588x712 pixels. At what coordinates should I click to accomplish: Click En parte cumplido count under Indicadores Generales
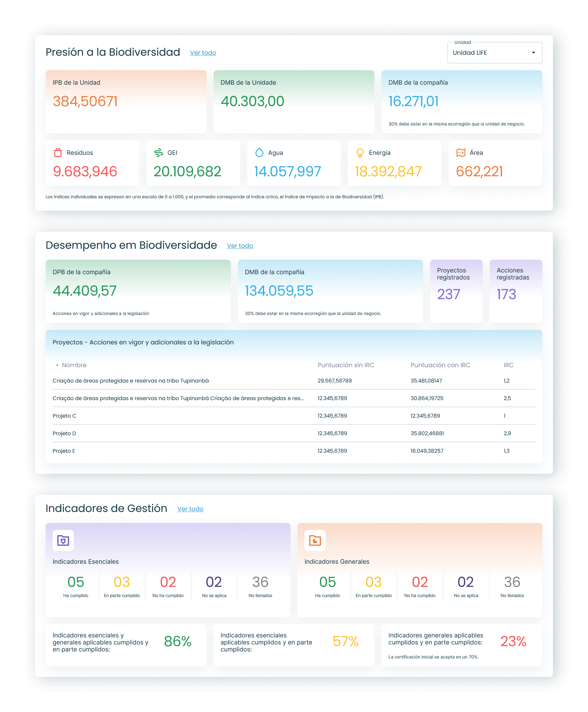point(374,582)
